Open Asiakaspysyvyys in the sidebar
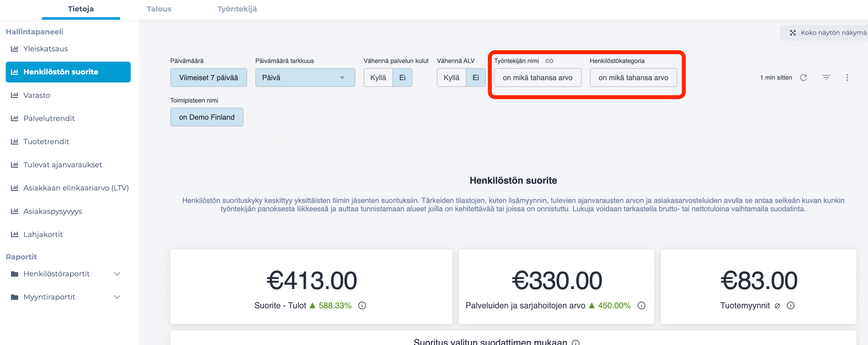868x345 pixels. 68,211
